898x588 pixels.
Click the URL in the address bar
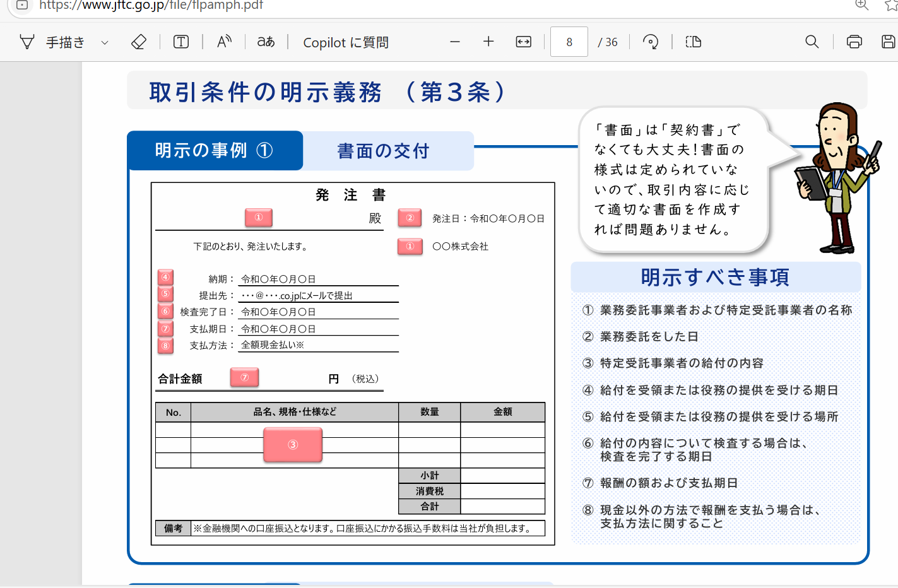[x=151, y=6]
